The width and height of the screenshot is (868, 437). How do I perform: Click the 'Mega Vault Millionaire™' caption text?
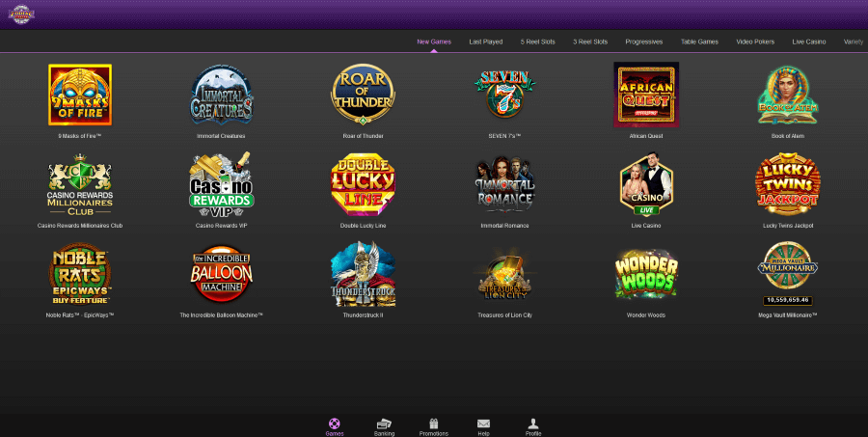click(x=788, y=315)
